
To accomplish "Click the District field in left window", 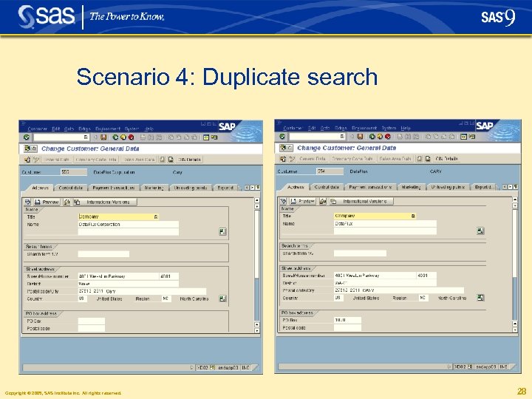I will point(129,284).
